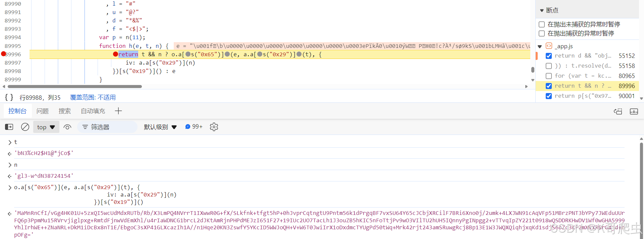Click console result 'bN3%cH2$H1@*jCo$'
The width and height of the screenshot is (644, 239).
tap(44, 153)
